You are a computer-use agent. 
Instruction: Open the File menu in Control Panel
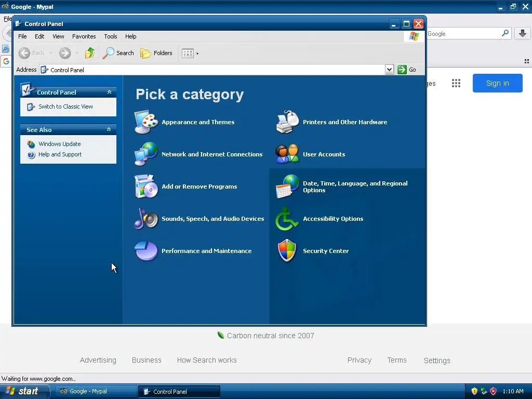(22, 36)
